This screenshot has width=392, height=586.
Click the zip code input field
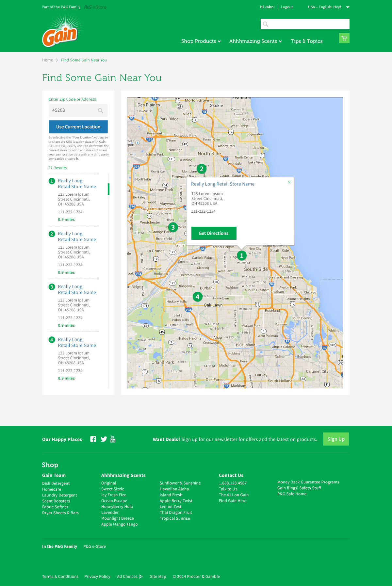pyautogui.click(x=78, y=110)
